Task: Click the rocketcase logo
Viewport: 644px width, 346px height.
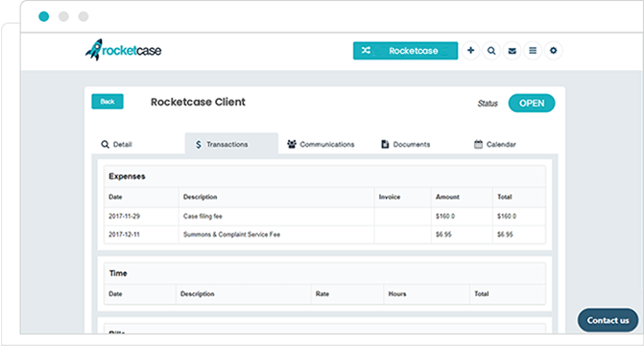Action: tap(123, 50)
